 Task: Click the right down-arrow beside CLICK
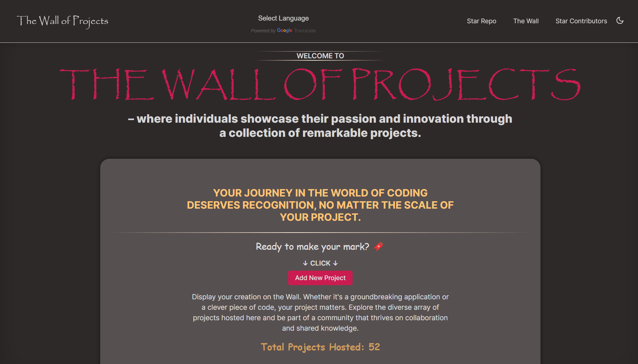(x=335, y=263)
